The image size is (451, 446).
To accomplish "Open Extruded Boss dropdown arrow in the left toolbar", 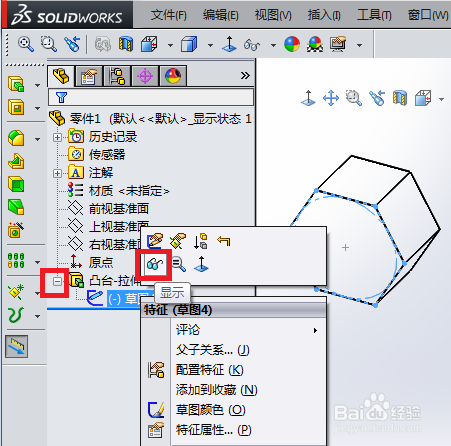I will (37, 85).
